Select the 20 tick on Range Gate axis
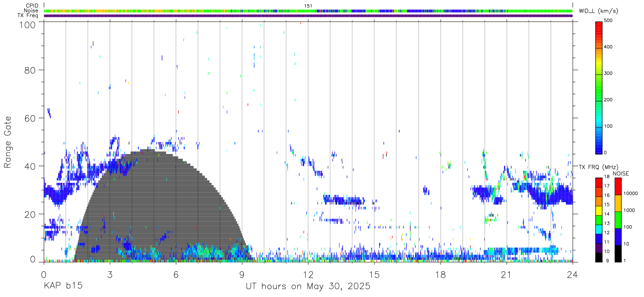Screen dimensions: 644x297 (29, 214)
